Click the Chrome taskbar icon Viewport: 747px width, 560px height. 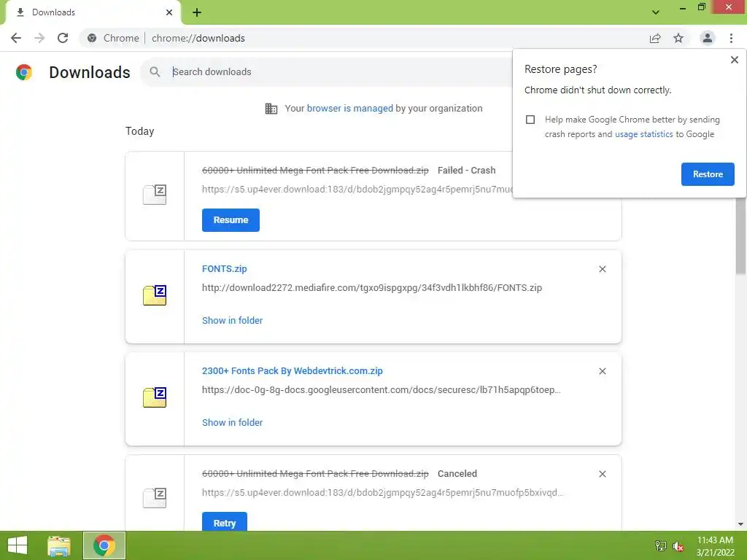coord(104,545)
